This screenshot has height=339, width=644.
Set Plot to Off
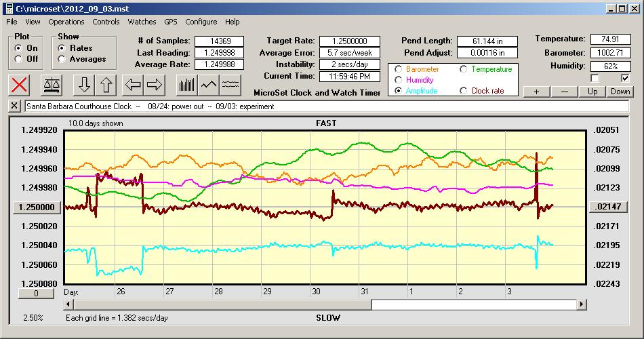tap(18, 59)
